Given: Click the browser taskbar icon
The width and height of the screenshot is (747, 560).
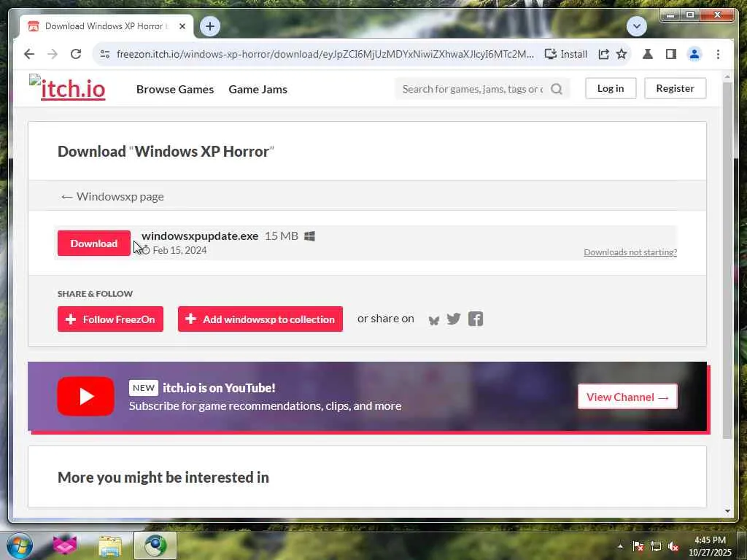Looking at the screenshot, I should point(155,545).
